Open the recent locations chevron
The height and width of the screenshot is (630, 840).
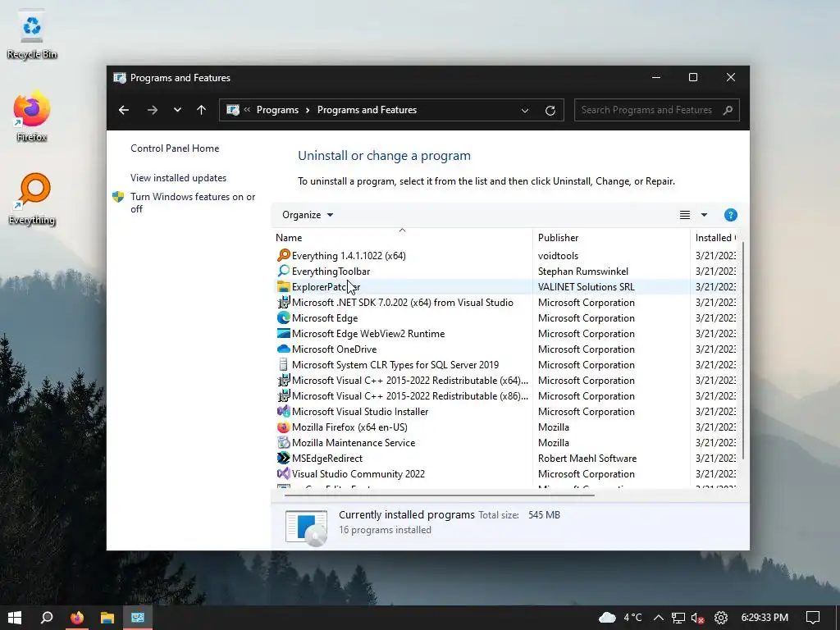point(177,110)
